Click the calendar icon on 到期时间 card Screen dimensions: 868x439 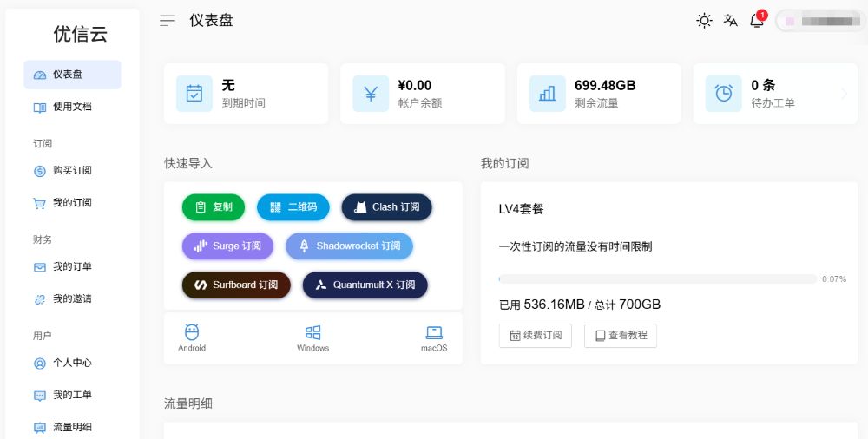coord(194,94)
